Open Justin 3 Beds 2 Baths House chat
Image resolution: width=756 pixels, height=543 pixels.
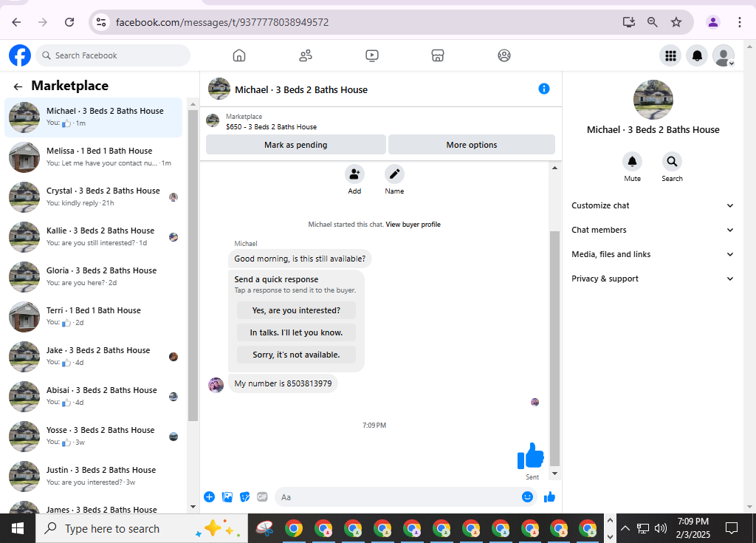(x=94, y=477)
